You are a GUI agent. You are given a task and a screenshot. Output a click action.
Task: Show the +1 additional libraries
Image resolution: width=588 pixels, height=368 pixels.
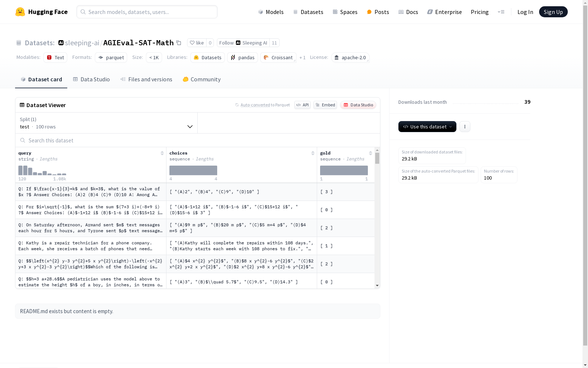point(302,57)
